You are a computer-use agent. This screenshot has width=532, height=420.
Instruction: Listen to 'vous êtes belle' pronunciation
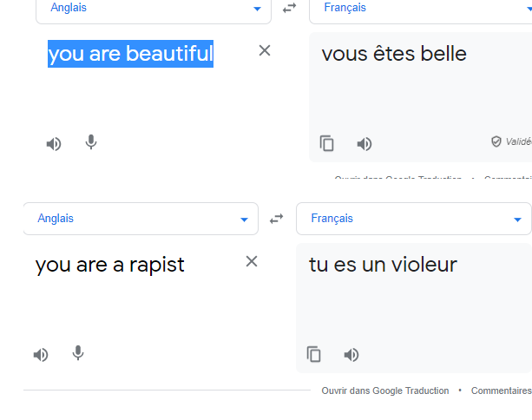point(365,144)
